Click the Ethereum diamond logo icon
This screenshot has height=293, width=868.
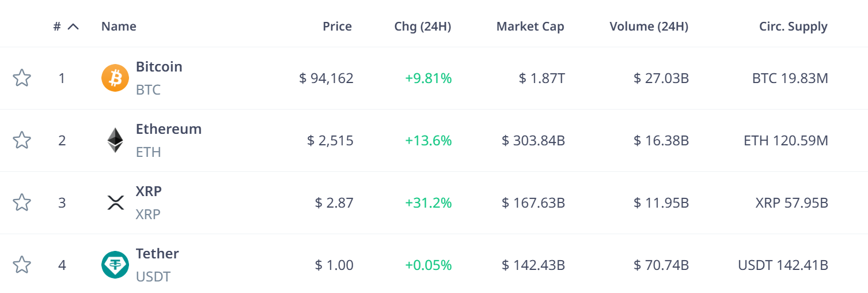coord(115,140)
